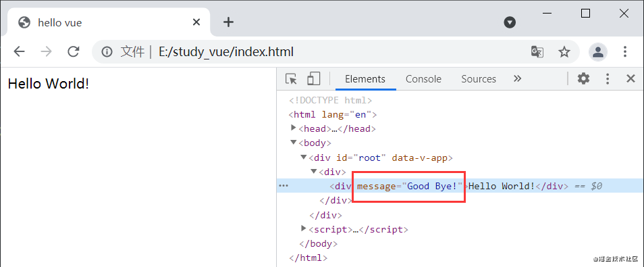This screenshot has width=644, height=267.
Task: Collapse the nested div node
Action: (313, 171)
